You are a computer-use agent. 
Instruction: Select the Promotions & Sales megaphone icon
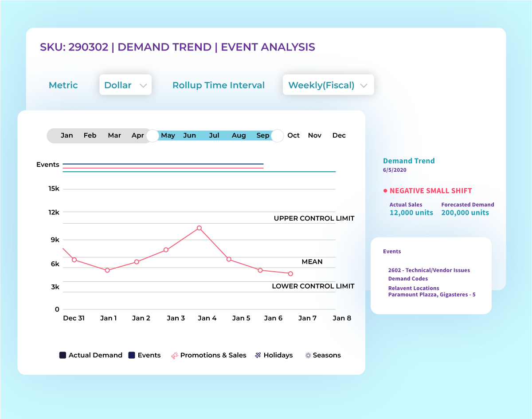176,354
